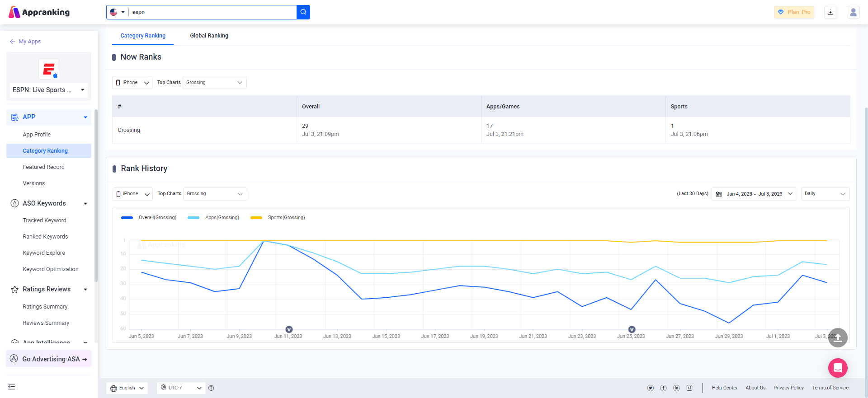Click the timezone help question icon

coord(211,388)
